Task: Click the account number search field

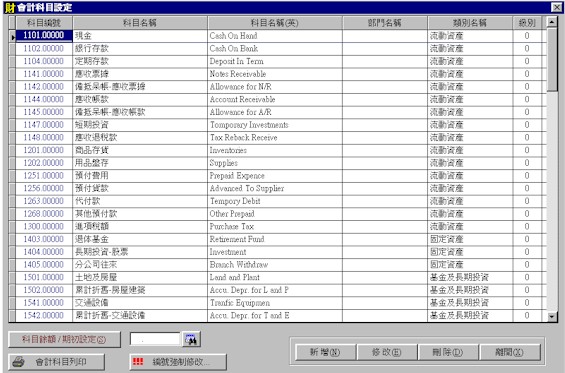Action: point(155,339)
